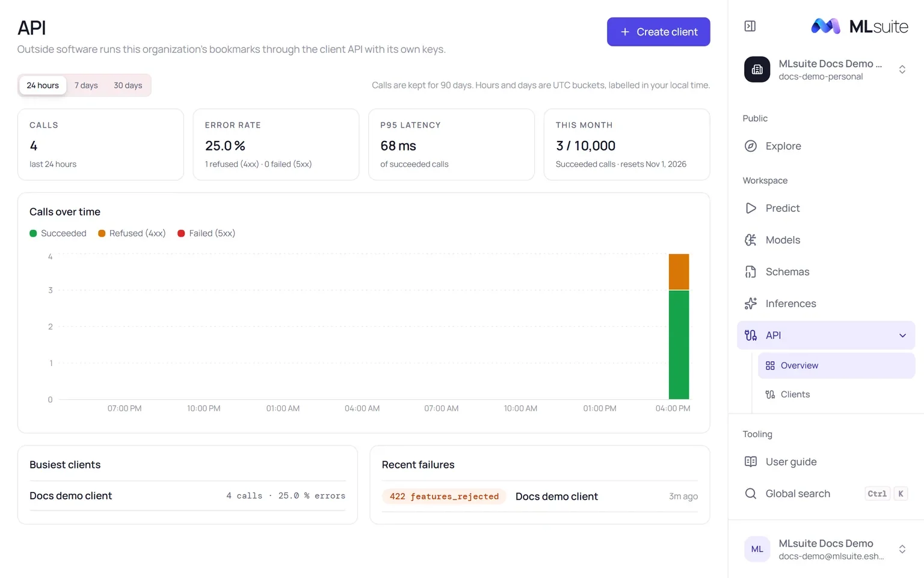This screenshot has width=924, height=578.
Task: Switch to the 7 days range
Action: [x=86, y=85]
